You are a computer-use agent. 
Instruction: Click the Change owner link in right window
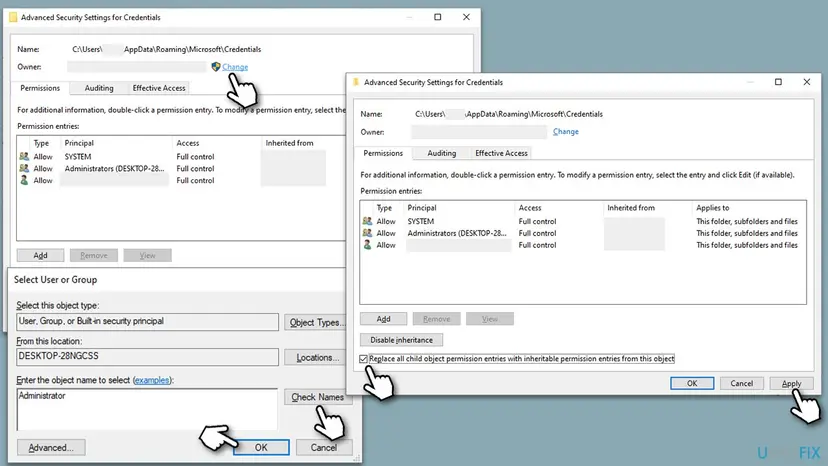[x=566, y=132]
